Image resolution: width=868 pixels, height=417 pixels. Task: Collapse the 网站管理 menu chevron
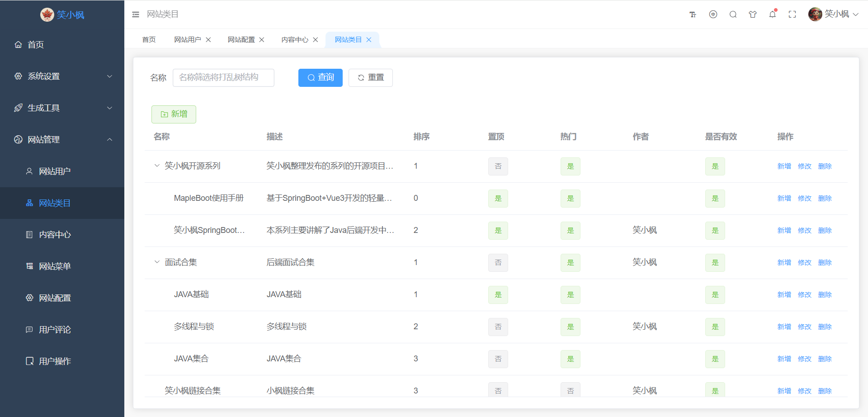109,139
